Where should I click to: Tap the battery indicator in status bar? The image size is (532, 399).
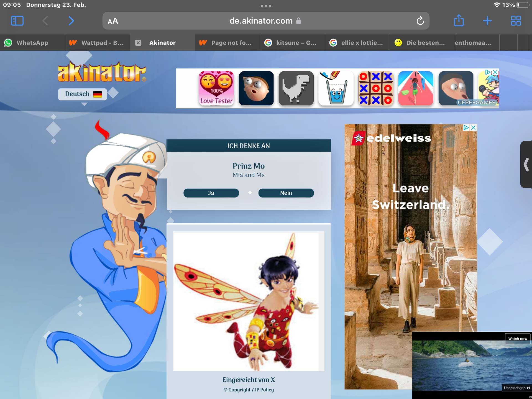[x=523, y=5]
